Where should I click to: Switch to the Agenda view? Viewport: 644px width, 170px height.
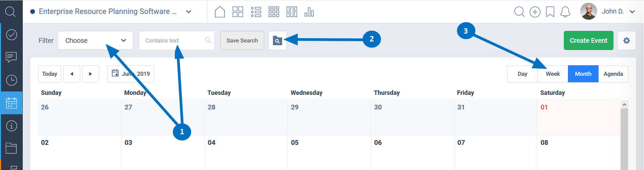click(x=613, y=74)
